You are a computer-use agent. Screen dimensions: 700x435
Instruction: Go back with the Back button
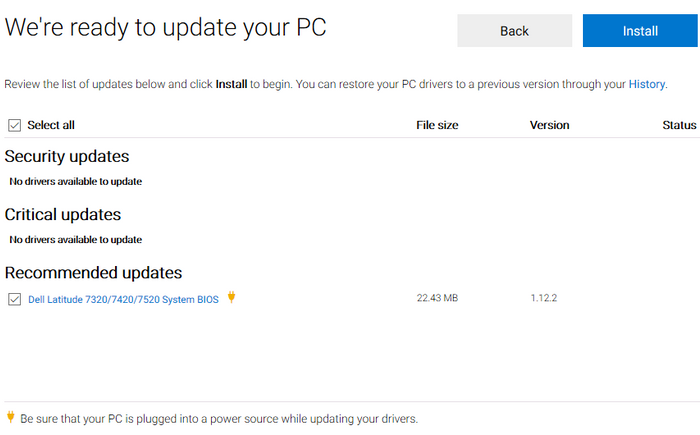pyautogui.click(x=514, y=31)
